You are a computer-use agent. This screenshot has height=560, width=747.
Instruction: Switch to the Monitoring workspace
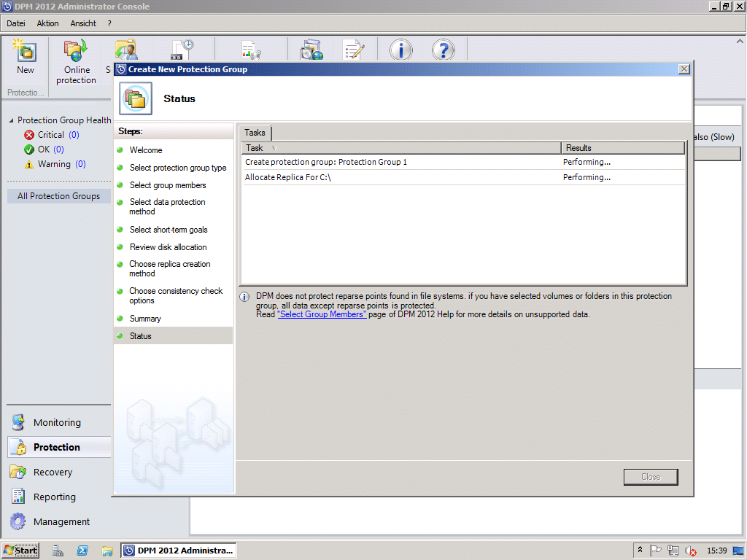(57, 422)
